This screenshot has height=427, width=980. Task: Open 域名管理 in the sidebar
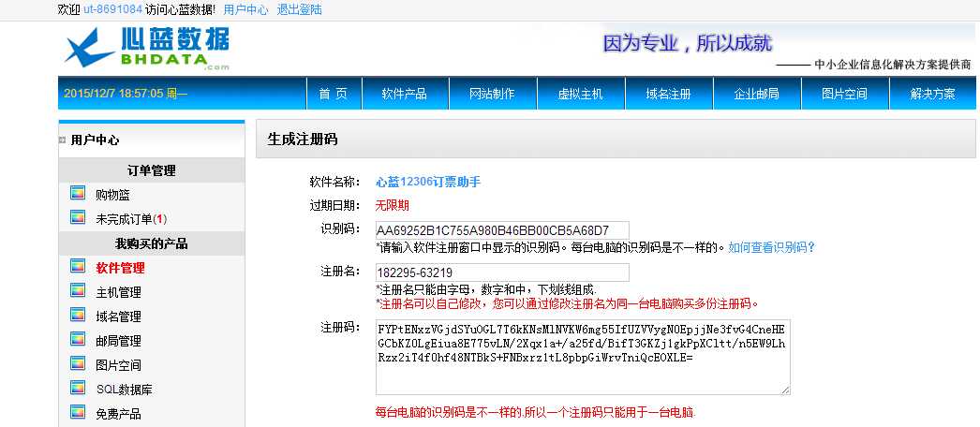click(119, 317)
